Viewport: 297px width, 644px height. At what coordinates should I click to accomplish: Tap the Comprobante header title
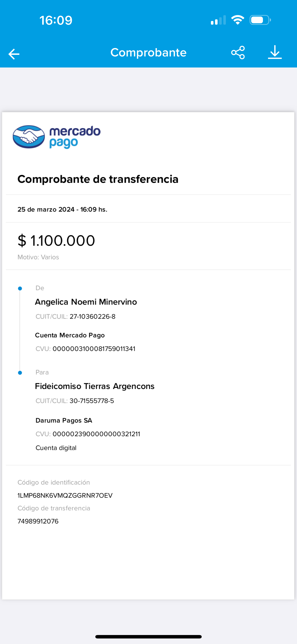[x=148, y=53]
